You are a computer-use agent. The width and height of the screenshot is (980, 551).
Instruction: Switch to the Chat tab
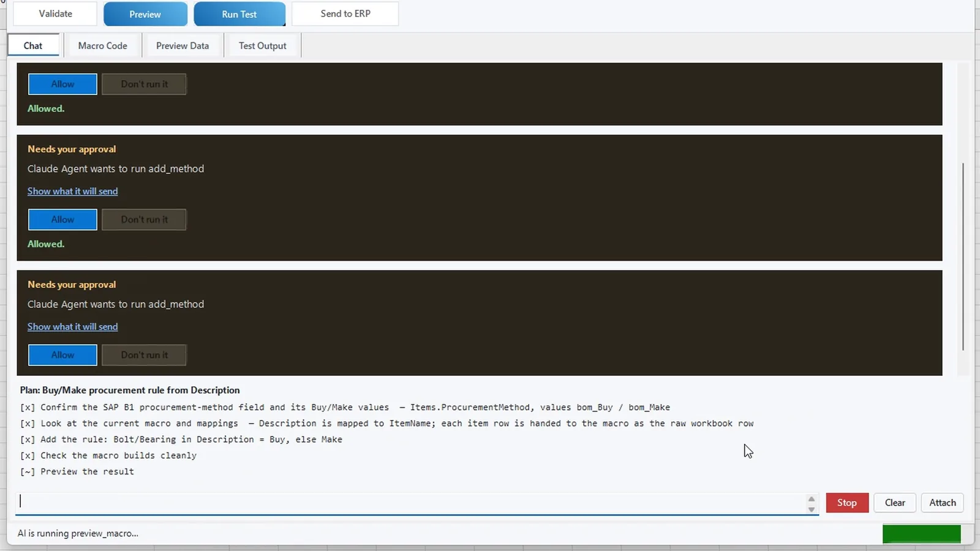click(x=33, y=45)
